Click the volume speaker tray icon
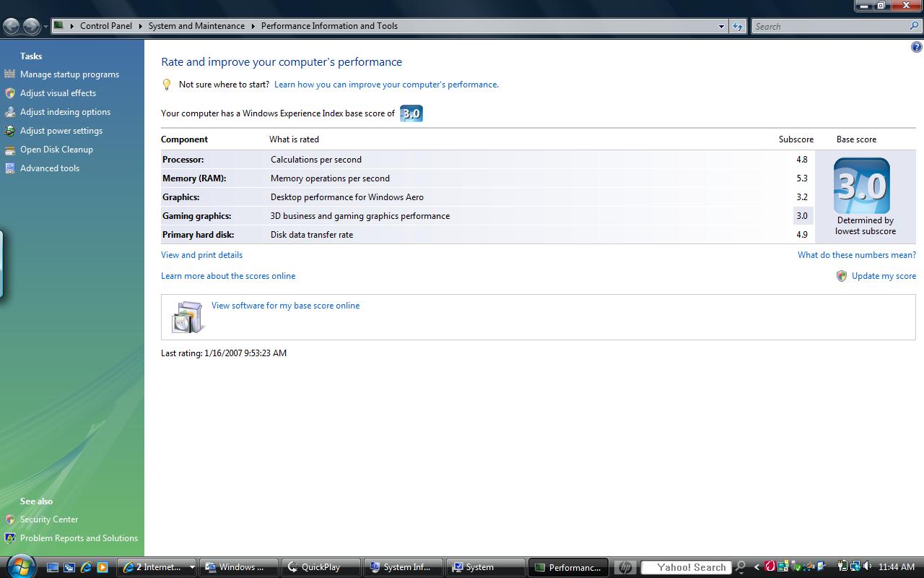This screenshot has width=924, height=578. (x=868, y=566)
